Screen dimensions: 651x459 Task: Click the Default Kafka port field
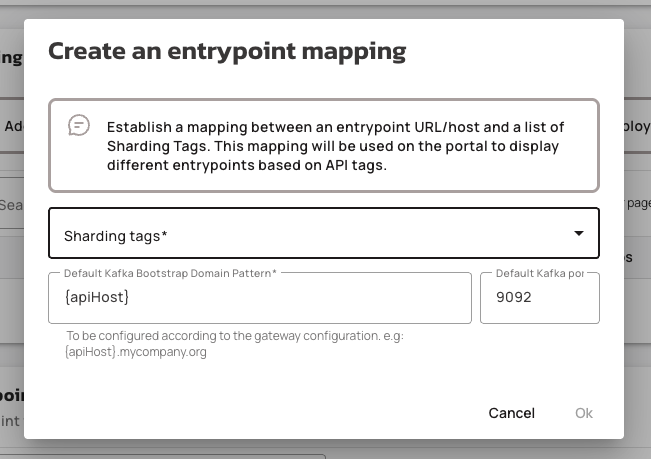click(539, 298)
